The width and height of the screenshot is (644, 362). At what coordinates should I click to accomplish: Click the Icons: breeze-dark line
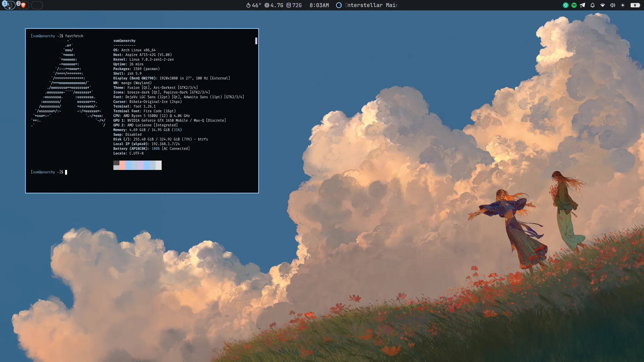click(x=162, y=92)
